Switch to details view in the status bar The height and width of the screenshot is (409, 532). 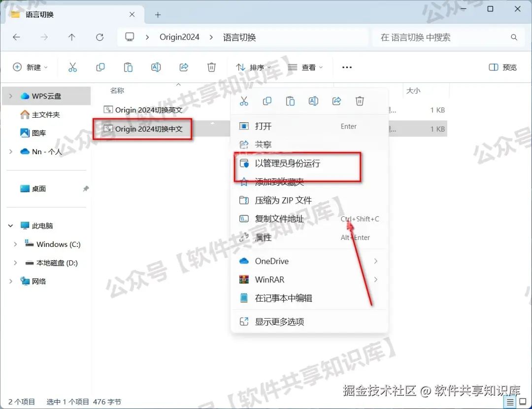[510, 402]
